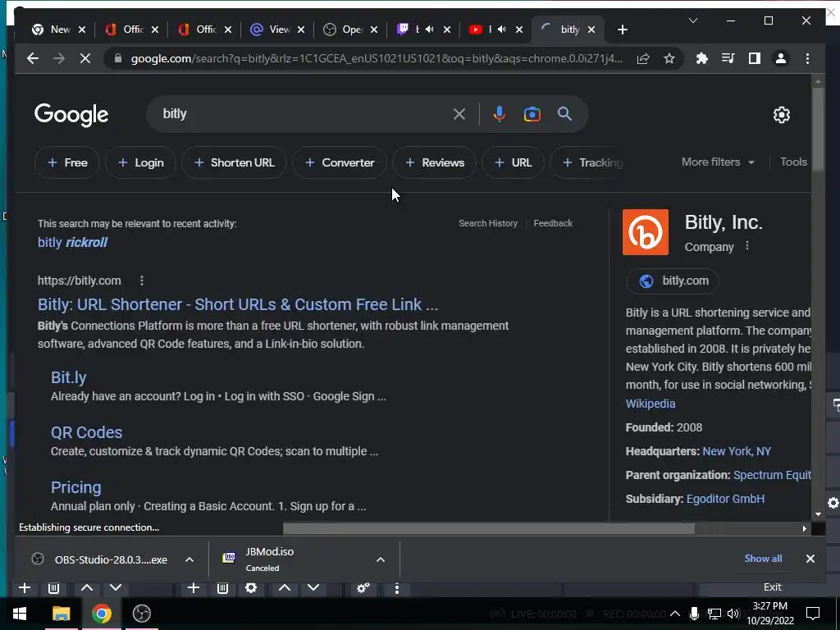Add the Reviews search filter
Viewport: 840px width, 630px height.
pos(435,162)
